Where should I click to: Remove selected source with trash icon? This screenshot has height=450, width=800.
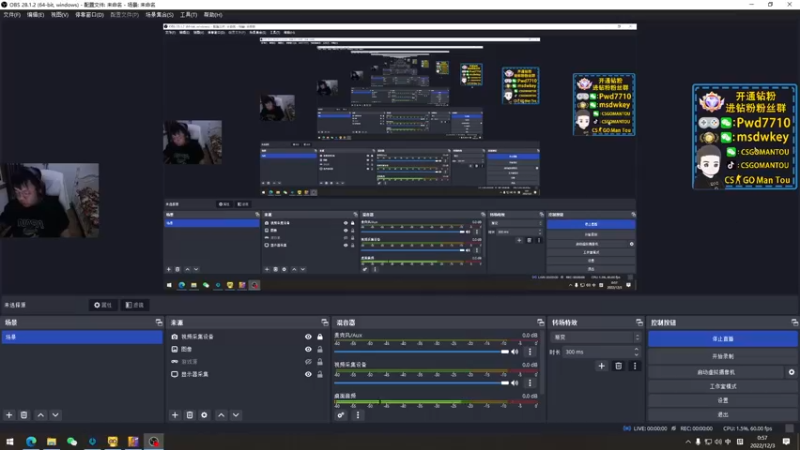pyautogui.click(x=190, y=415)
